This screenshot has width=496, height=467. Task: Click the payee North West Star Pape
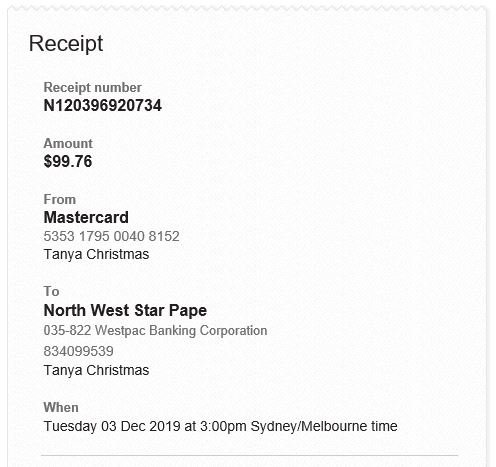click(x=125, y=311)
